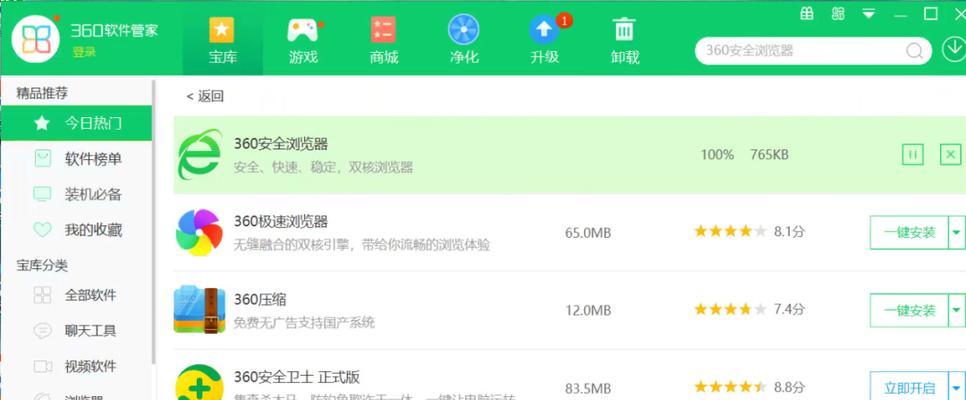Click the star rating of 360极速浏览器 (8.1分)
Image resolution: width=966 pixels, height=400 pixels.
click(731, 232)
